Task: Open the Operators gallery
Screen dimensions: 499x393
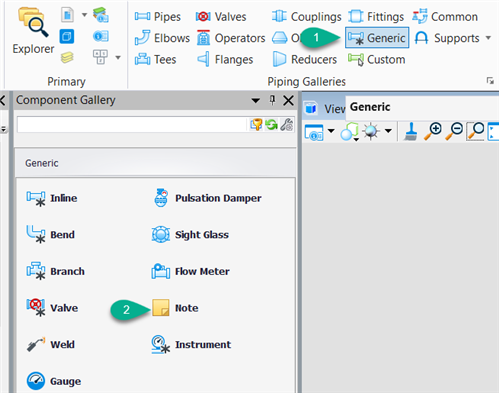Action: [231, 38]
